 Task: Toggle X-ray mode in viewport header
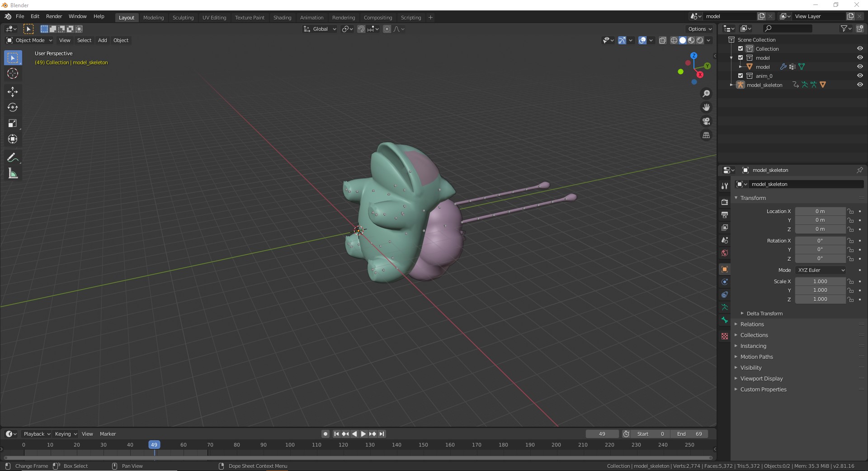(x=663, y=41)
